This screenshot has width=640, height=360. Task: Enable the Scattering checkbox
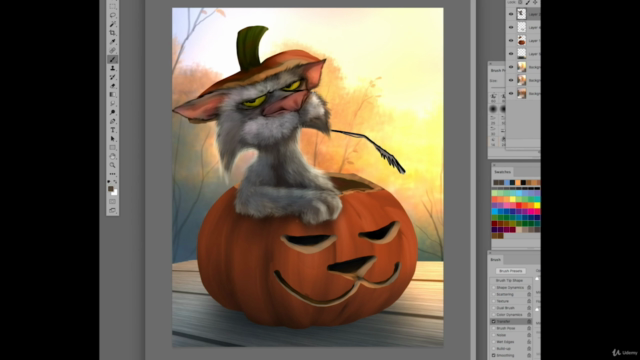click(x=493, y=294)
